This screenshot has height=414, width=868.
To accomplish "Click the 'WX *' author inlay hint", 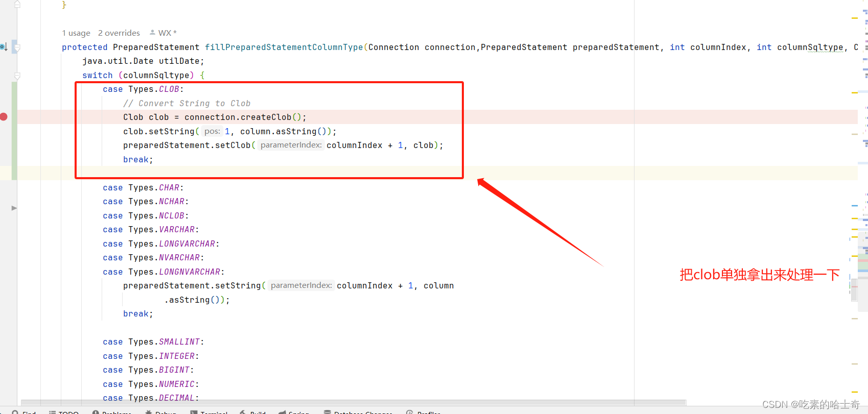I will [x=168, y=33].
